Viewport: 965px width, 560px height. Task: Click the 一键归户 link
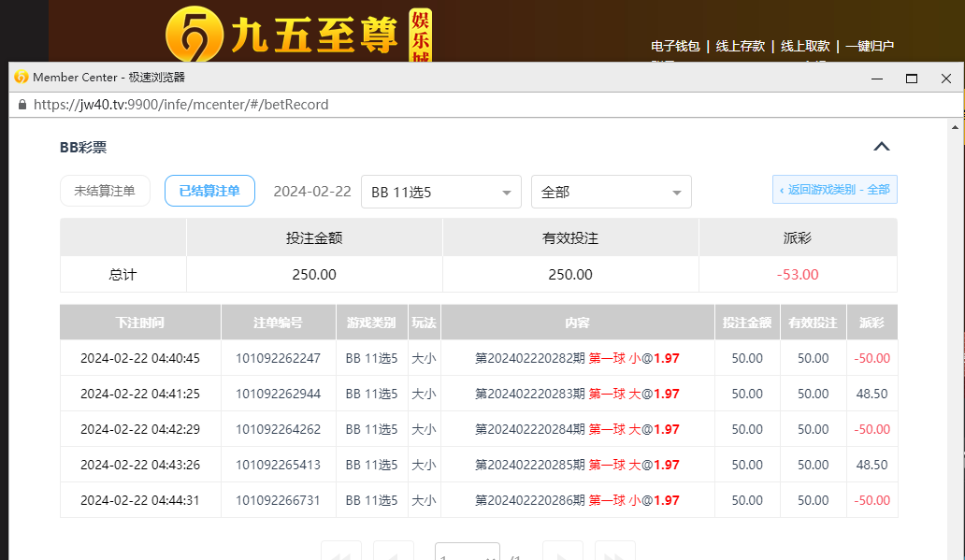pos(870,46)
